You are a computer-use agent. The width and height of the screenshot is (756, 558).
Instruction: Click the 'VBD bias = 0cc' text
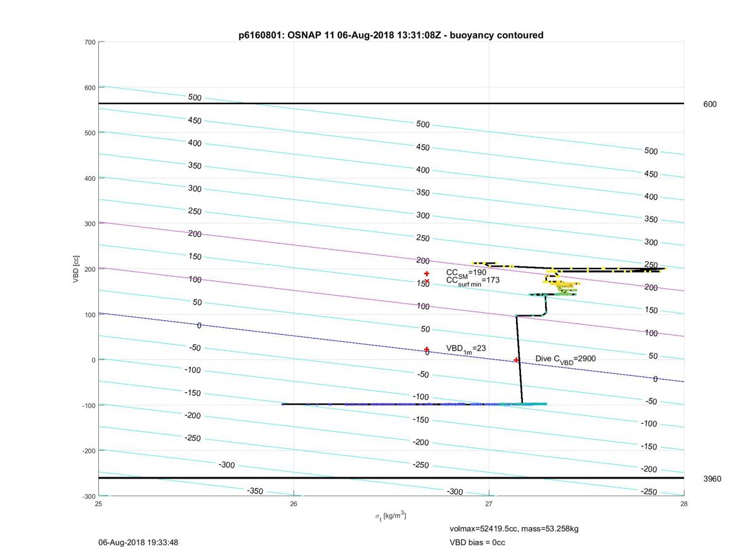(477, 542)
